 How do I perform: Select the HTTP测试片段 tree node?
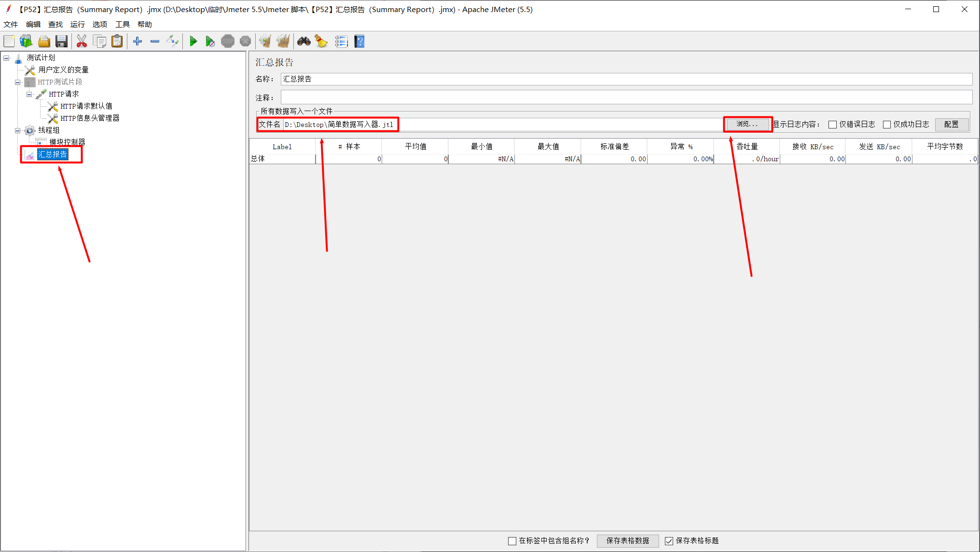(60, 82)
